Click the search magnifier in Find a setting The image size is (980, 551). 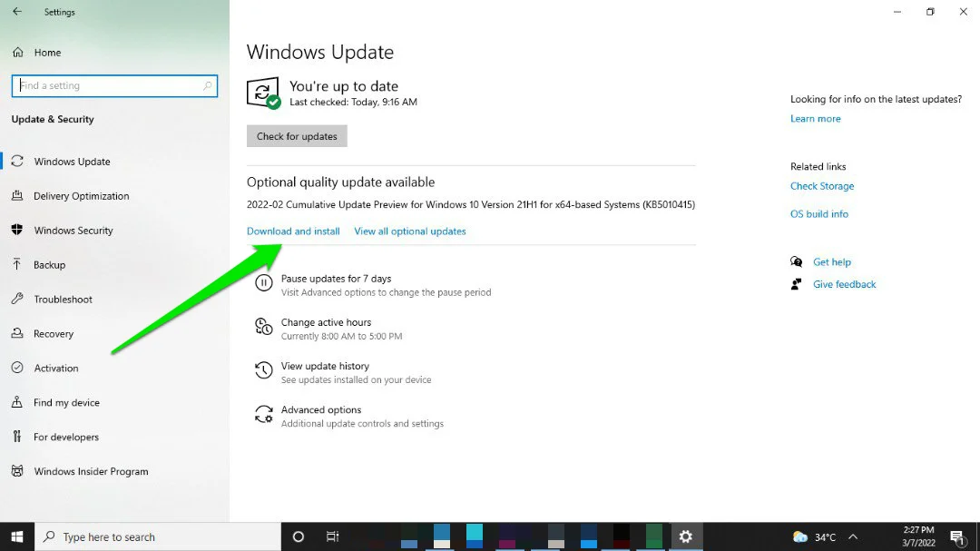[207, 85]
